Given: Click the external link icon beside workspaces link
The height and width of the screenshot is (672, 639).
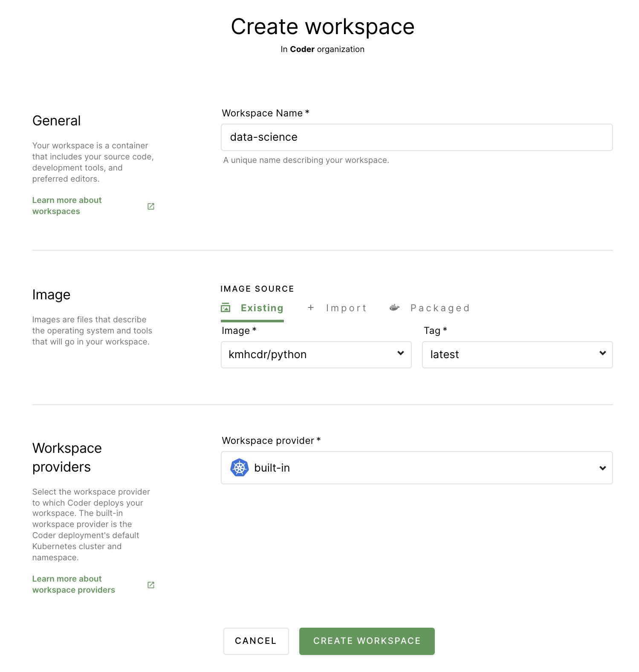Looking at the screenshot, I should (151, 206).
